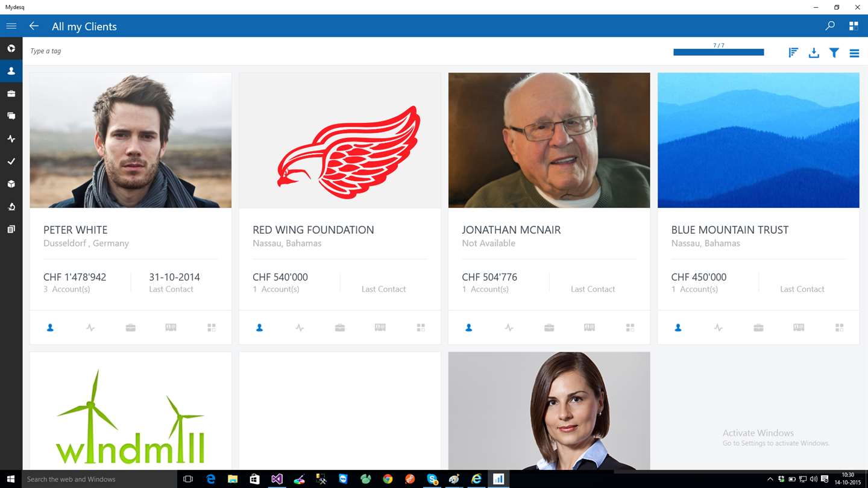Click the tiles layout icon in header
Screen dimensions: 868x488
point(854,26)
